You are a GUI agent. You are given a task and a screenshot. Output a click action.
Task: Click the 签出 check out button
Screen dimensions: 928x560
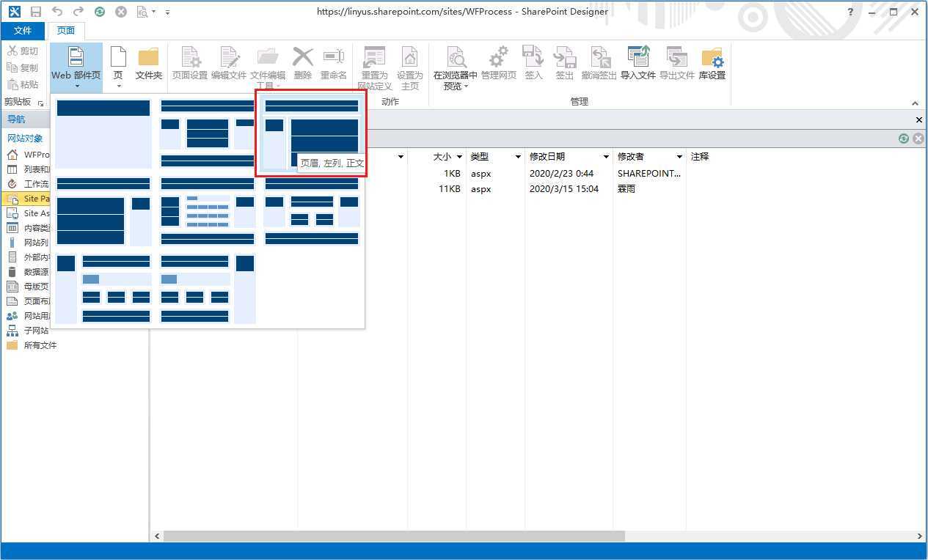pos(564,64)
